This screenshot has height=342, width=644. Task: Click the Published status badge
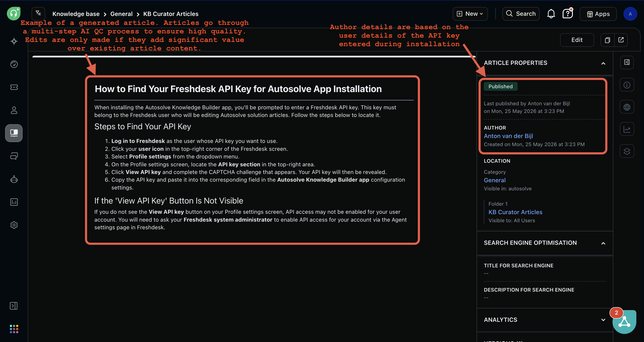[x=500, y=86]
